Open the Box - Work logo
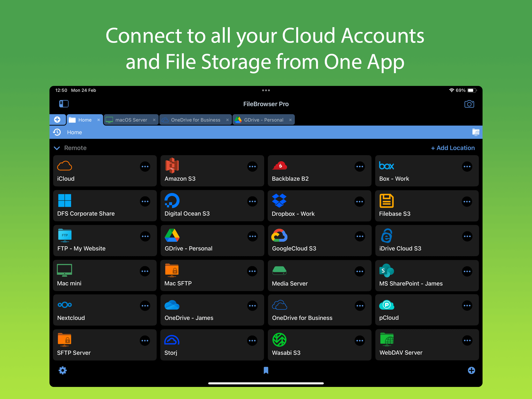Screen dimensions: 532x399 coord(386,166)
